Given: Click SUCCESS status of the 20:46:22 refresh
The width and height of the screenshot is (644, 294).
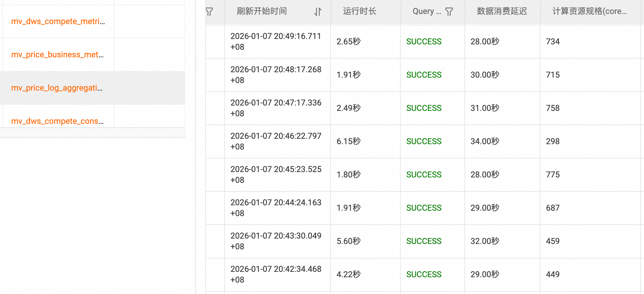Looking at the screenshot, I should 424,141.
